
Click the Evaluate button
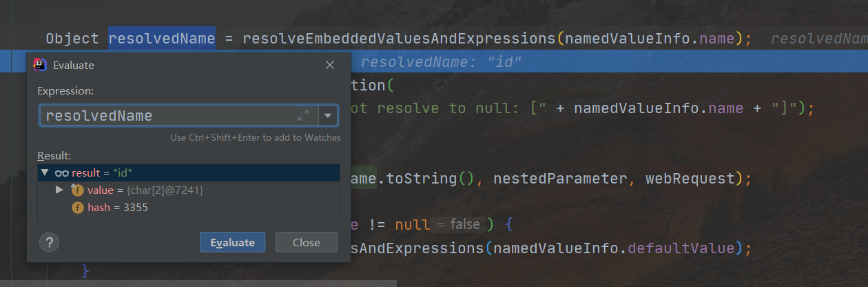coord(233,242)
